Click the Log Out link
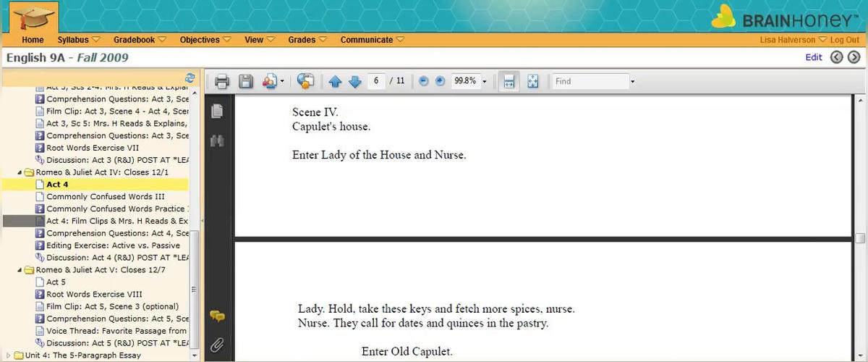Viewport: 868px width, 362px height. (845, 40)
